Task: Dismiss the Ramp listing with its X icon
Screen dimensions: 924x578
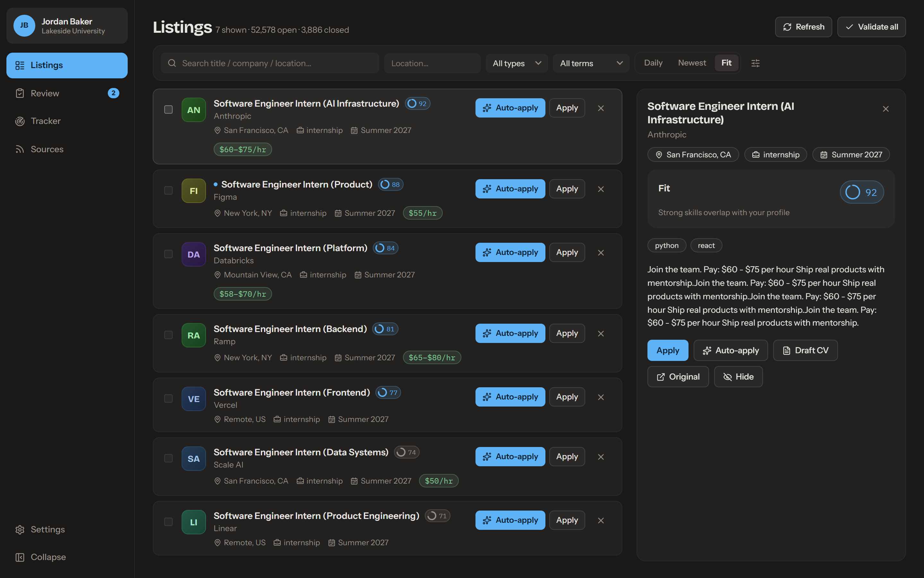Action: (601, 334)
